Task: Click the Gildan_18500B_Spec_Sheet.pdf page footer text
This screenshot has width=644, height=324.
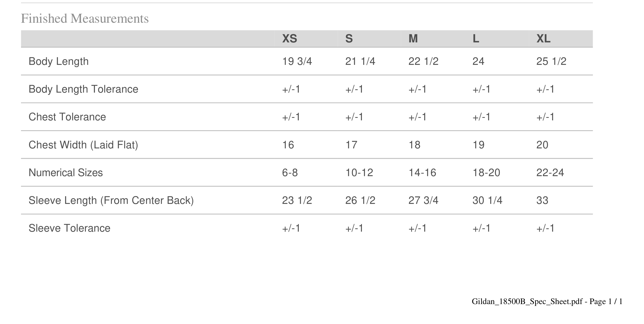Action: [x=547, y=302]
